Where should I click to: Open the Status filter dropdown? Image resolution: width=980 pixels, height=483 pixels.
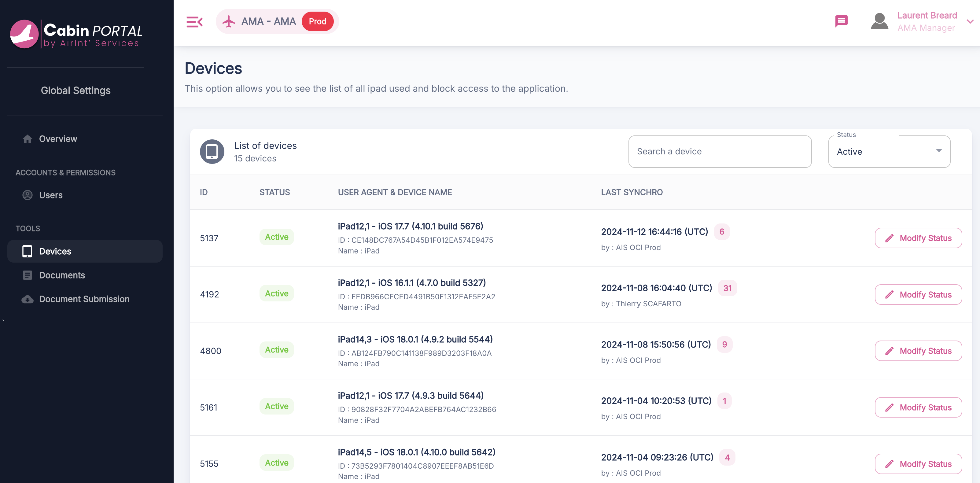[x=889, y=152]
